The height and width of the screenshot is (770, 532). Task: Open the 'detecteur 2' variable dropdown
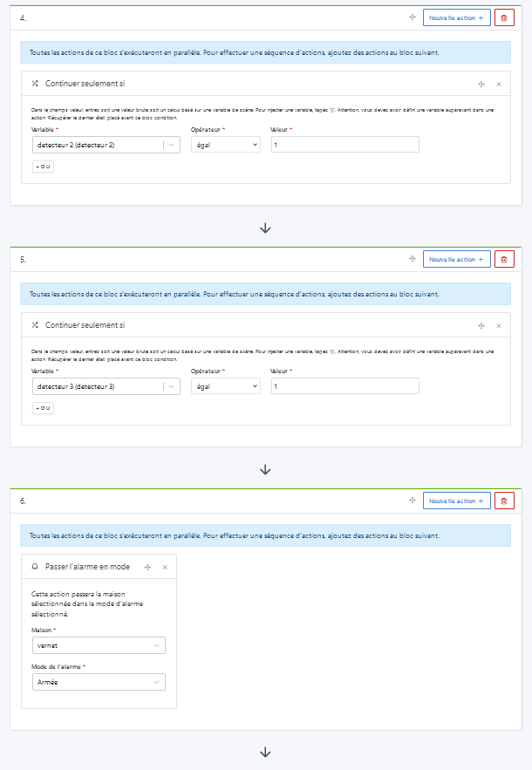[x=106, y=145]
